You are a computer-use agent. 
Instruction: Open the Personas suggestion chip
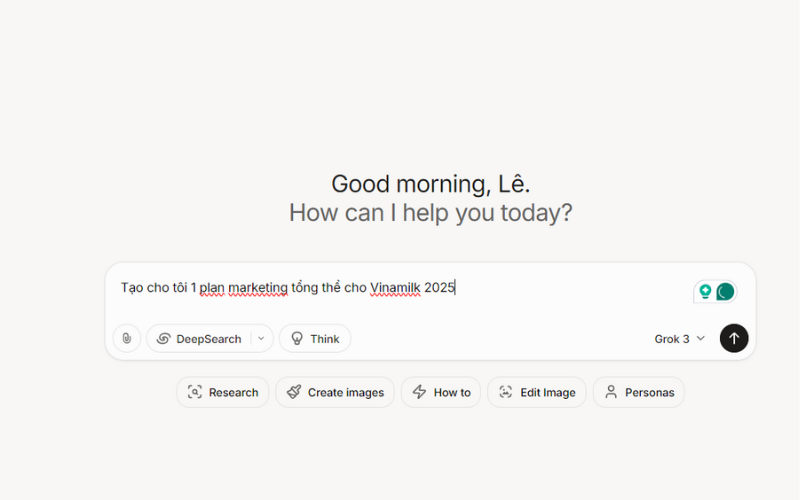pos(639,393)
